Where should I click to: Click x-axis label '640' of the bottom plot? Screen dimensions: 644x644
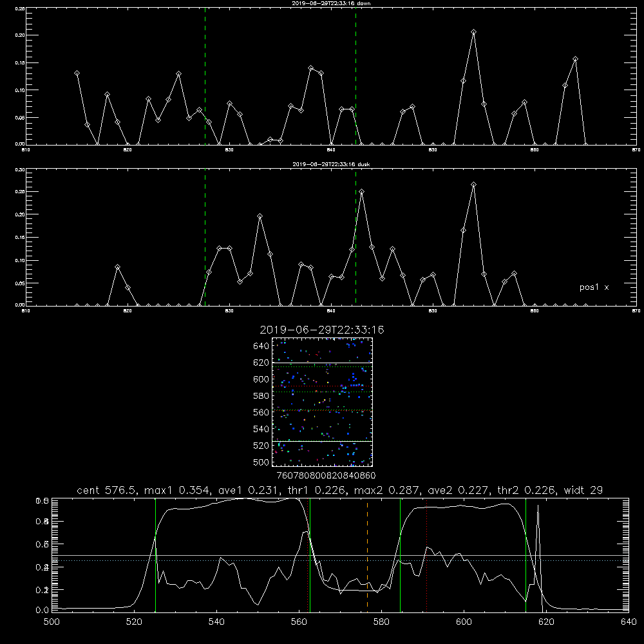[629, 622]
